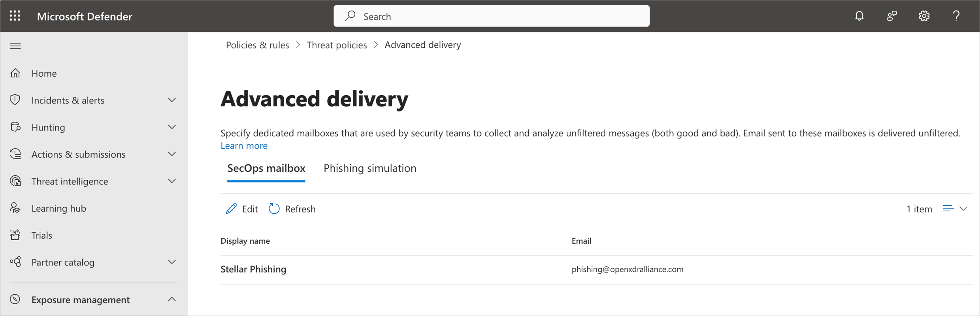Expand the Partner catalog section
The image size is (980, 316).
click(172, 261)
